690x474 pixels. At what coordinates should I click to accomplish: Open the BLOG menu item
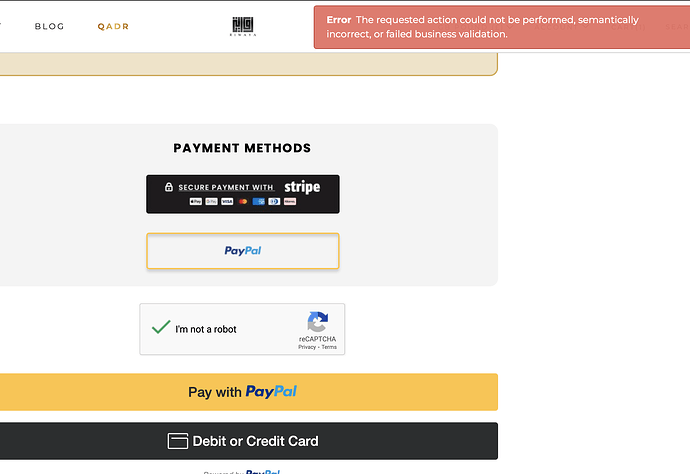coord(49,26)
